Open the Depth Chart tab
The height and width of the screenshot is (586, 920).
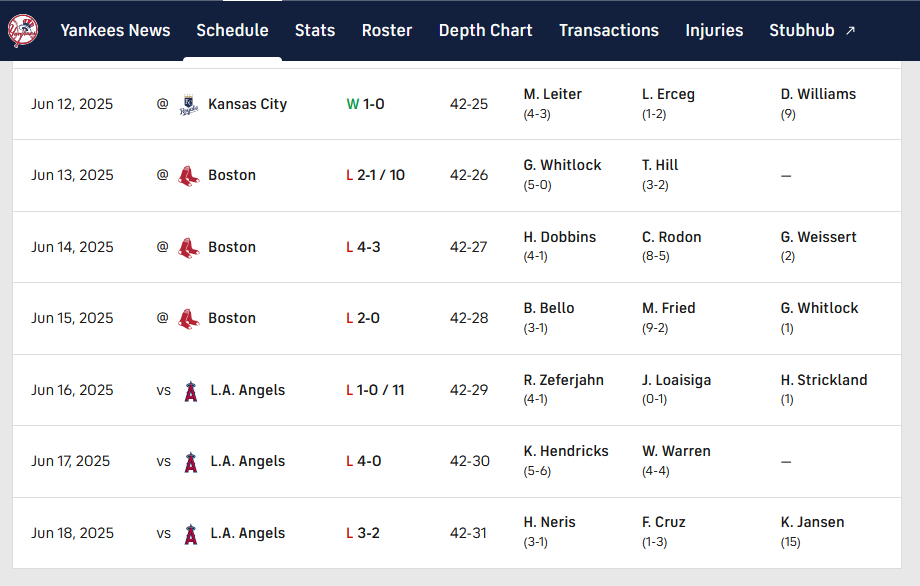click(x=485, y=30)
